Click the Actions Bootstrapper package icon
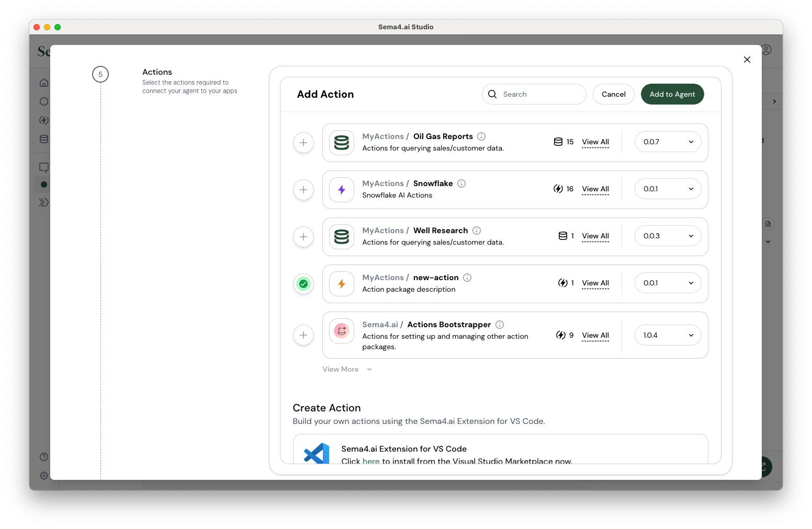This screenshot has width=812, height=529. pyautogui.click(x=342, y=330)
